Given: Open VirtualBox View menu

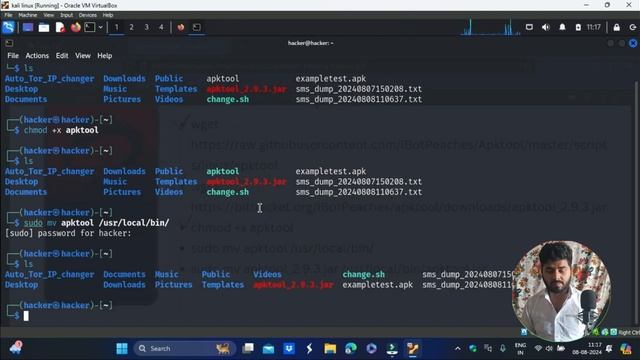Looking at the screenshot, I should pyautogui.click(x=49, y=15).
